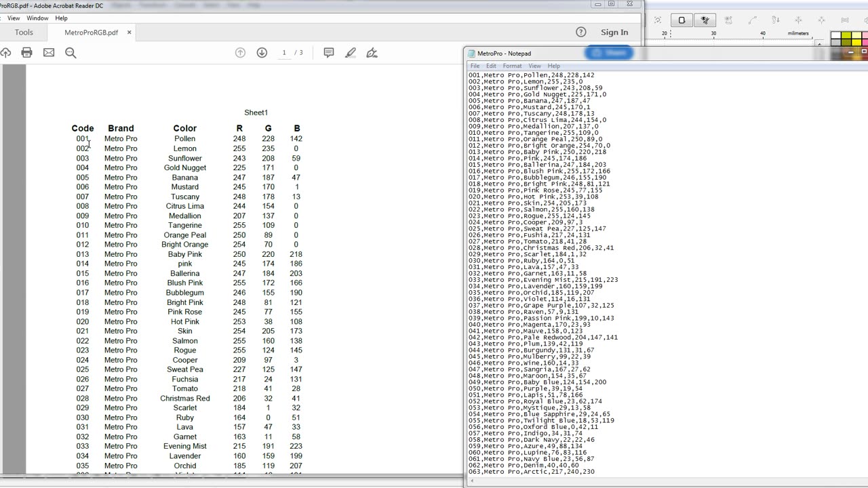Click the Notepad line for 033 Evening Mist
Viewport: 868px width, 488px height.
point(543,280)
